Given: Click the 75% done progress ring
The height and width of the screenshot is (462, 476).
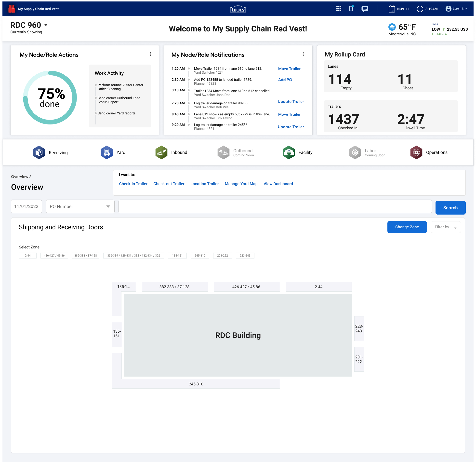Looking at the screenshot, I should pyautogui.click(x=50, y=97).
